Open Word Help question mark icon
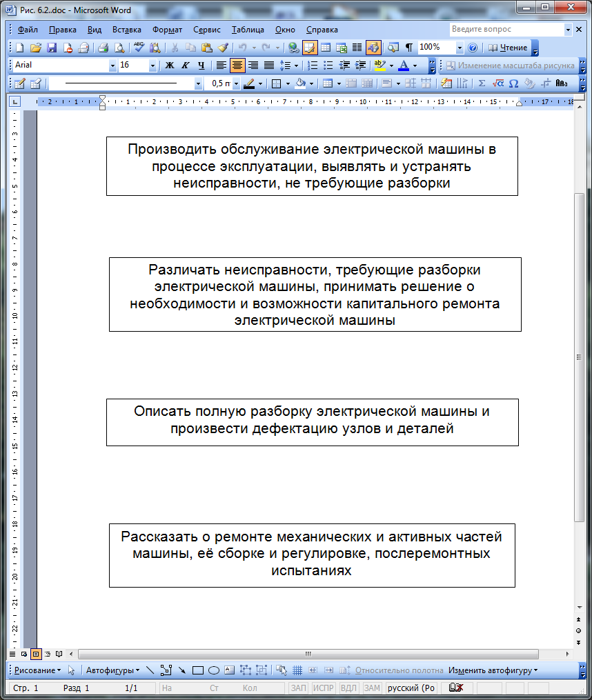Screen dimensions: 592x700 473,48
